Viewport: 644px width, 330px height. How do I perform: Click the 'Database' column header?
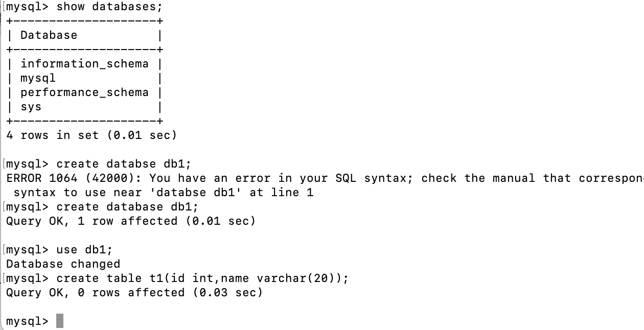tap(49, 35)
